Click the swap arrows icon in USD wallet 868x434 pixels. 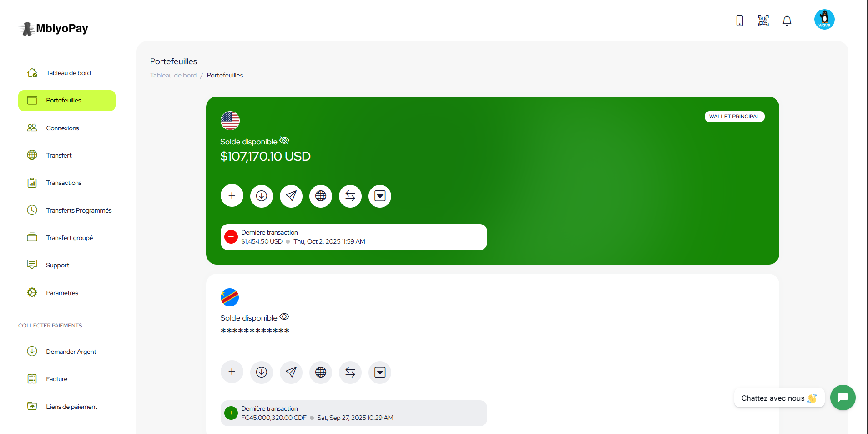point(350,196)
